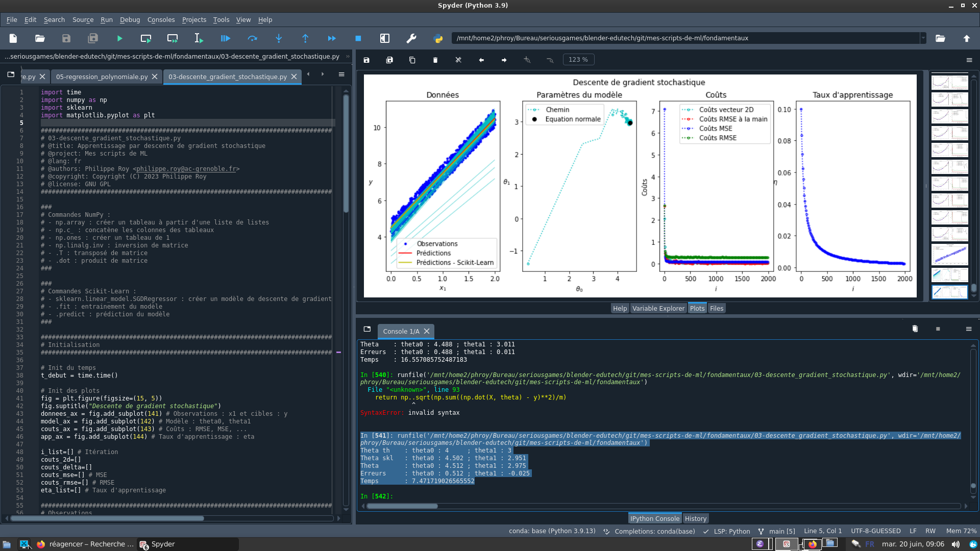Copy the plot to the clipboard
Image resolution: width=980 pixels, height=551 pixels.
pos(412,60)
